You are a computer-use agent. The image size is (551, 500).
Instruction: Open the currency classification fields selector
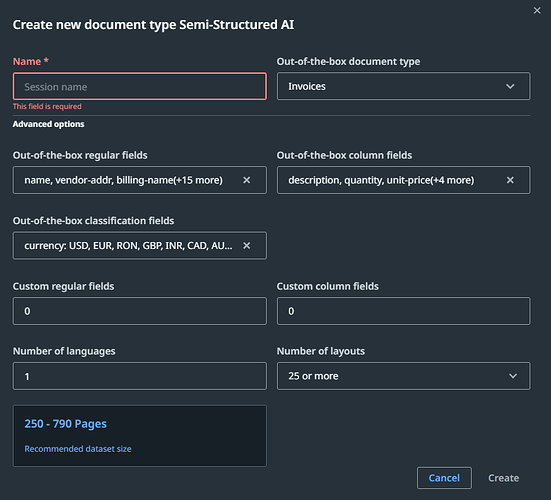140,246
